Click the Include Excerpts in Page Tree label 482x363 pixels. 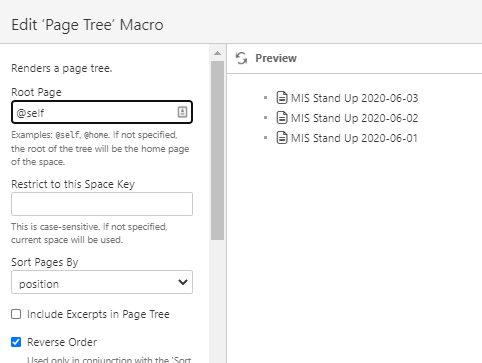pyautogui.click(x=98, y=314)
